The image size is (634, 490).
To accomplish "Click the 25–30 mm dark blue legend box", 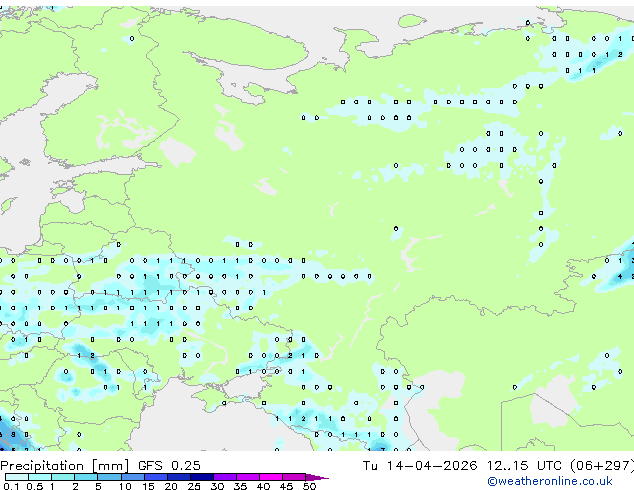I will (202, 477).
